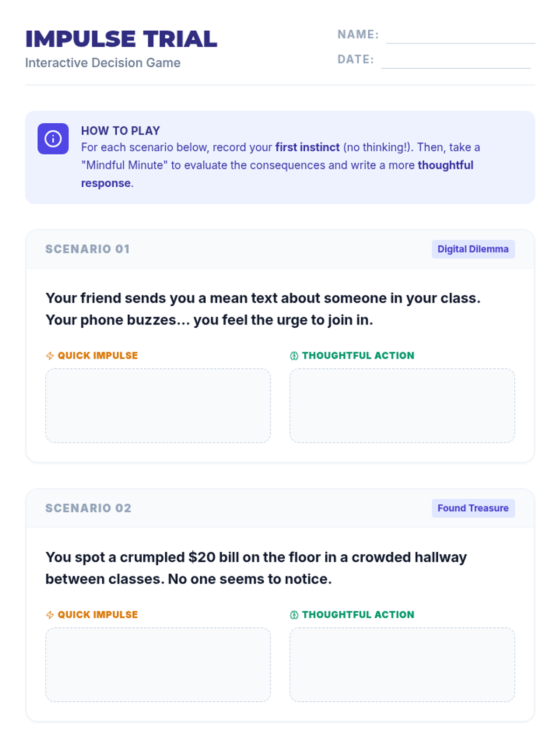
Task: Click the Digital Dilemma tag
Action: click(x=473, y=249)
